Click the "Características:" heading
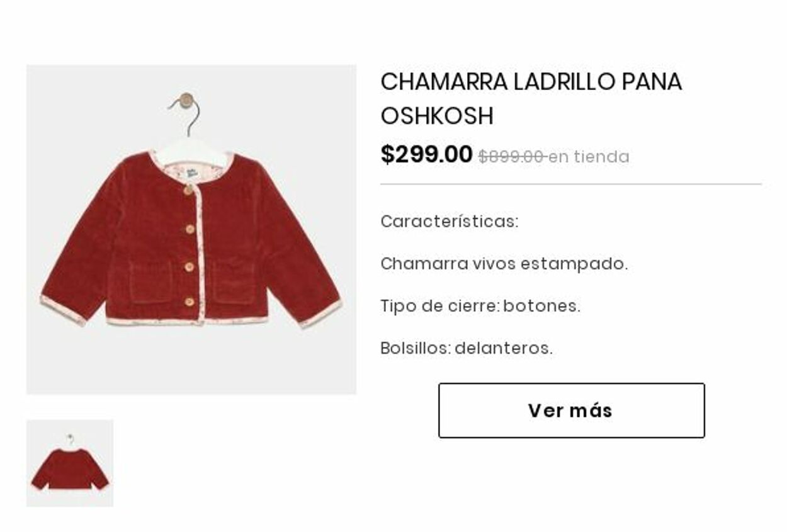 coord(450,222)
